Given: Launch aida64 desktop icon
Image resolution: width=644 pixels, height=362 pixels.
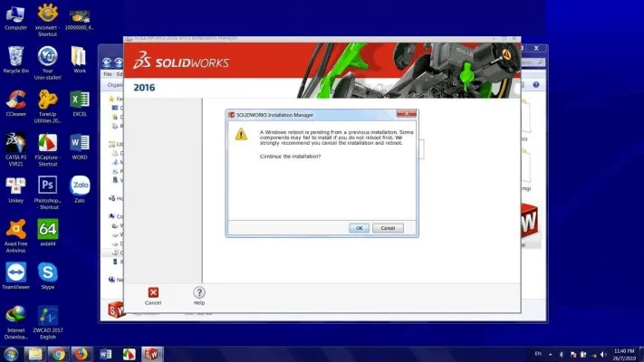Looking at the screenshot, I should coord(48,233).
